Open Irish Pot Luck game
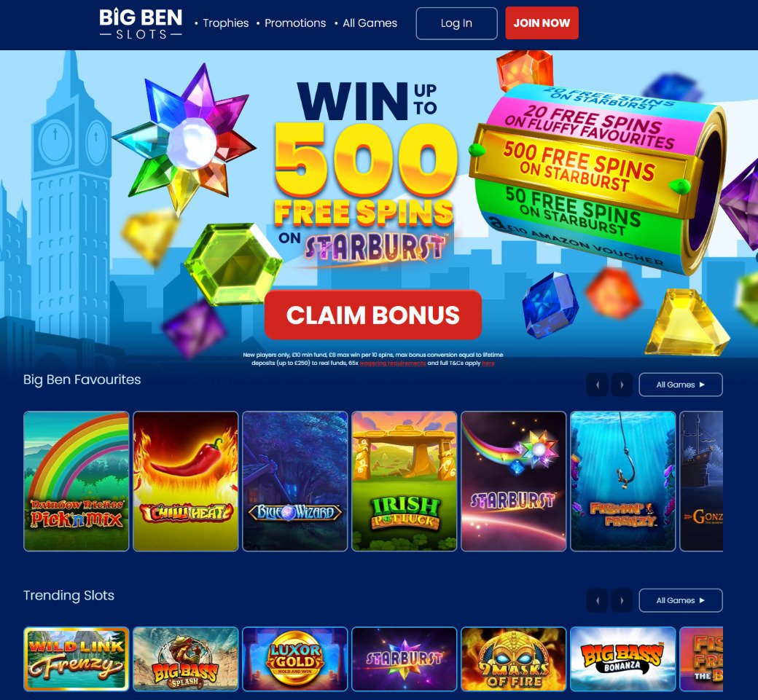This screenshot has width=758, height=700. coord(404,481)
